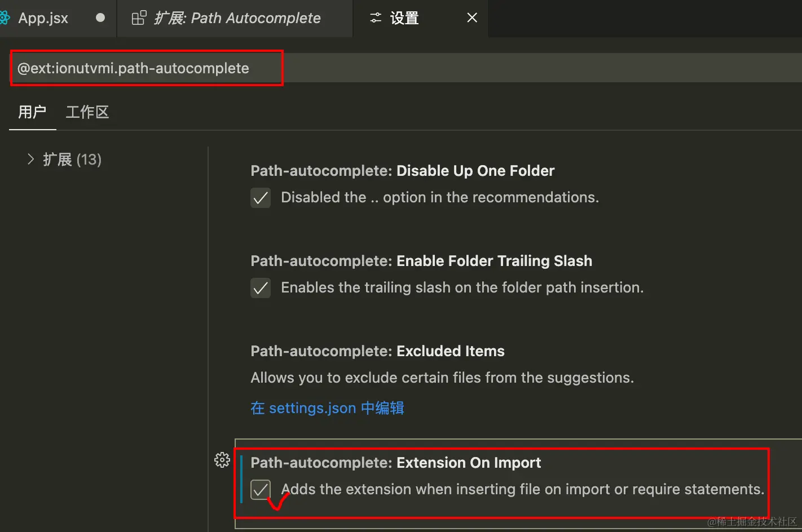802x532 pixels.
Task: Click the Excluded Items setting title
Action: 377,351
